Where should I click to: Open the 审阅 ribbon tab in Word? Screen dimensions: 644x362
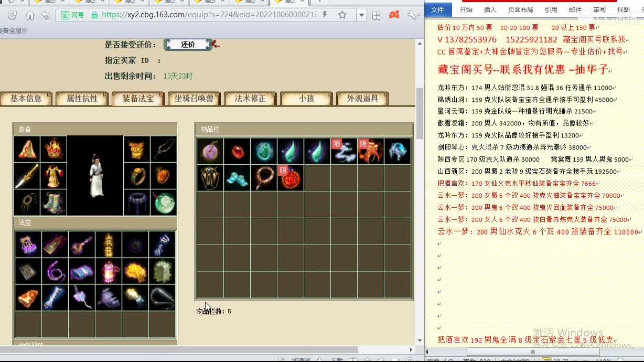[x=599, y=9]
